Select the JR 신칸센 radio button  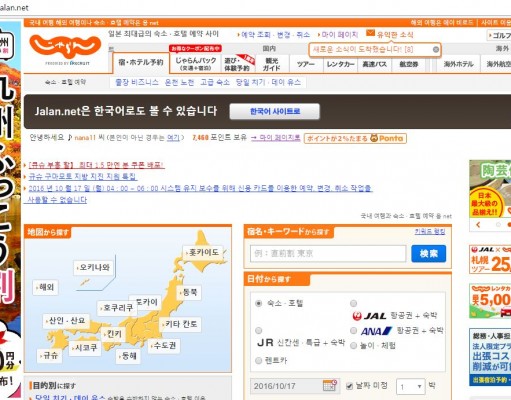click(x=258, y=331)
